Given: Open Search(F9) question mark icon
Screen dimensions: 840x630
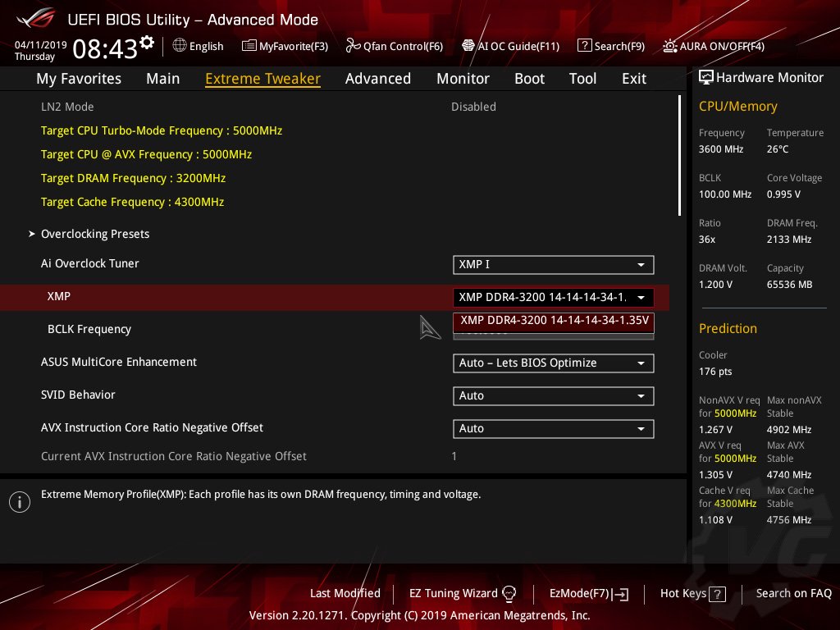Looking at the screenshot, I should [584, 46].
